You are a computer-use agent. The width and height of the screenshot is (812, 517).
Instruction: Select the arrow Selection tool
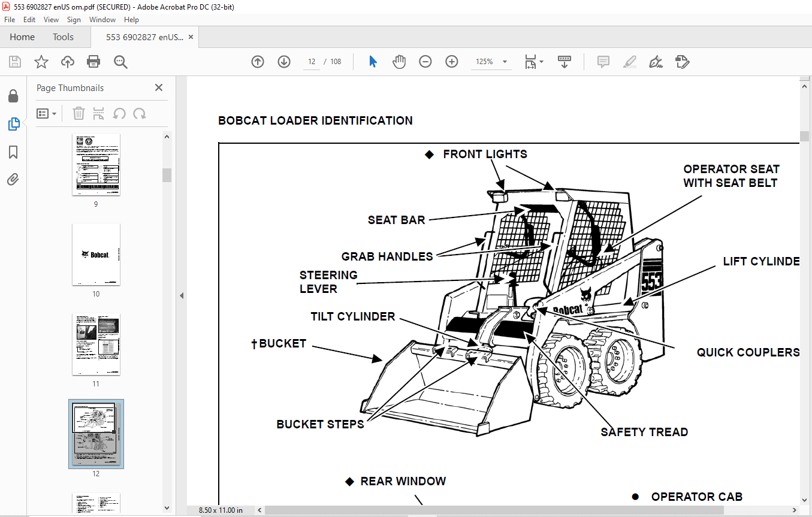click(373, 62)
